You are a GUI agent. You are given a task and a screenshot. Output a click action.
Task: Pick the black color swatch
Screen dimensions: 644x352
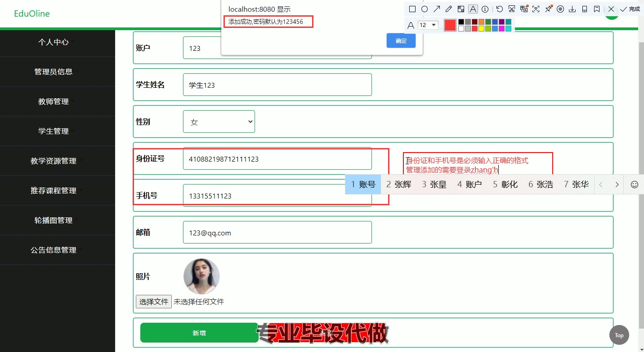coord(461,22)
